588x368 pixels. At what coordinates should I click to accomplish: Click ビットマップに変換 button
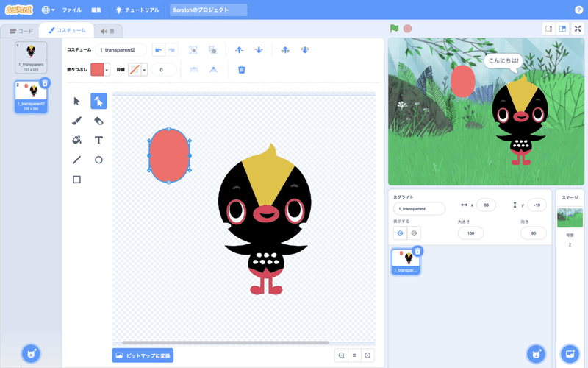143,355
